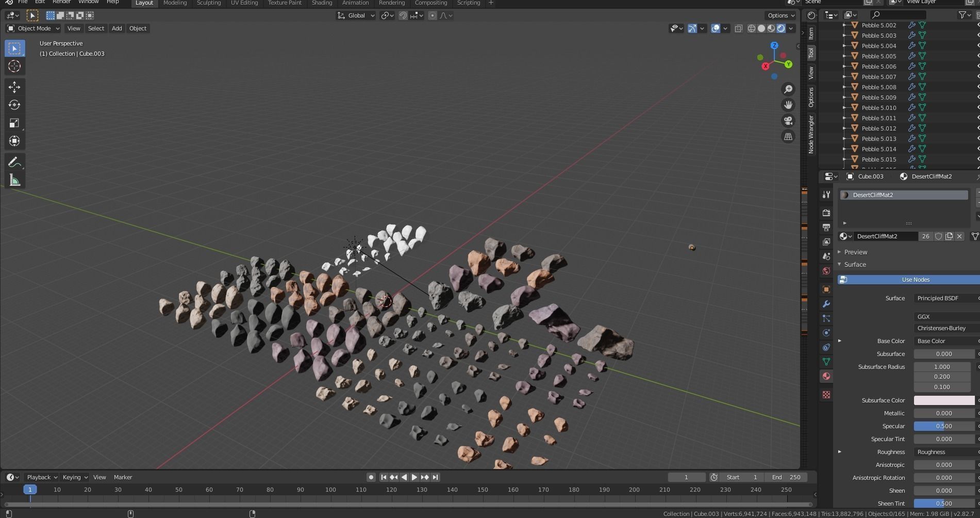This screenshot has width=980, height=518.
Task: Open World properties tab icon
Action: [826, 271]
